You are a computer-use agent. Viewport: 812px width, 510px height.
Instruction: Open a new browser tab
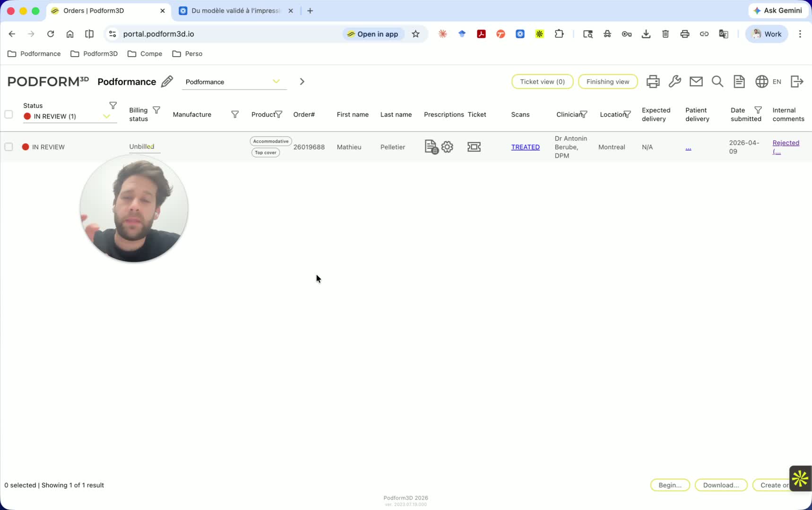[x=310, y=11]
